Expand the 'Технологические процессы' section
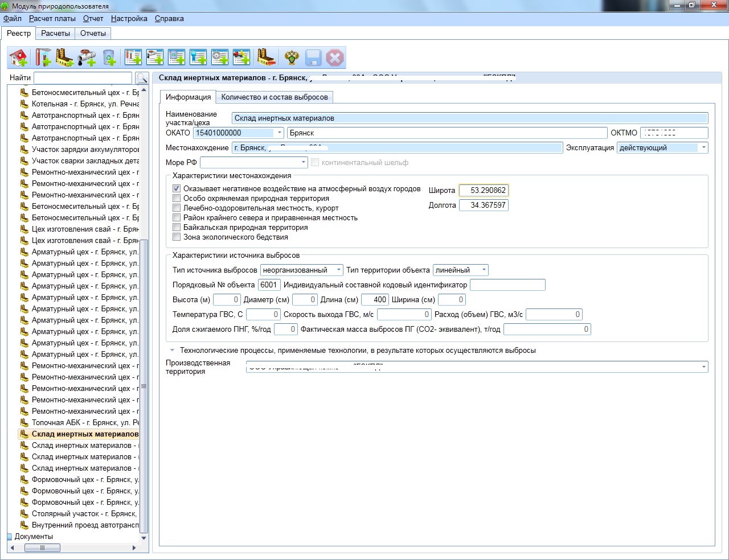 click(x=172, y=351)
